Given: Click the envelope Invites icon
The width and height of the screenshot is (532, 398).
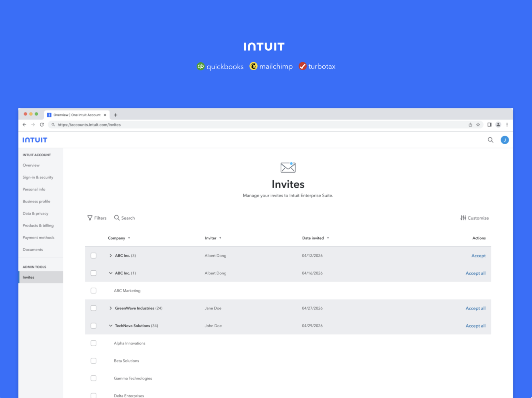Looking at the screenshot, I should point(288,167).
